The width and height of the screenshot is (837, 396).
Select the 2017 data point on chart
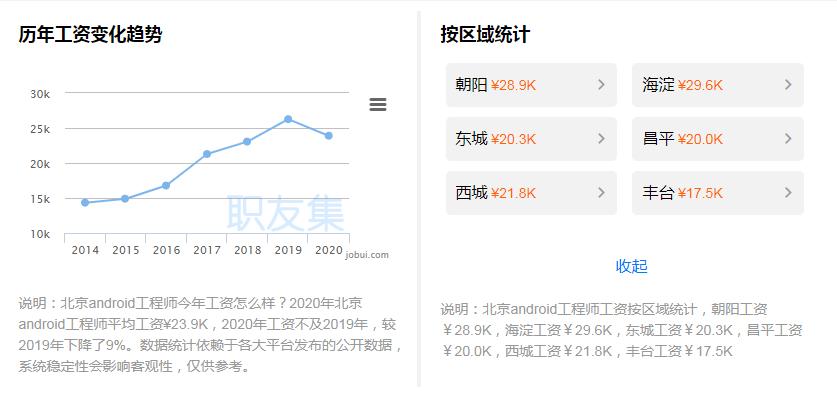tap(207, 154)
